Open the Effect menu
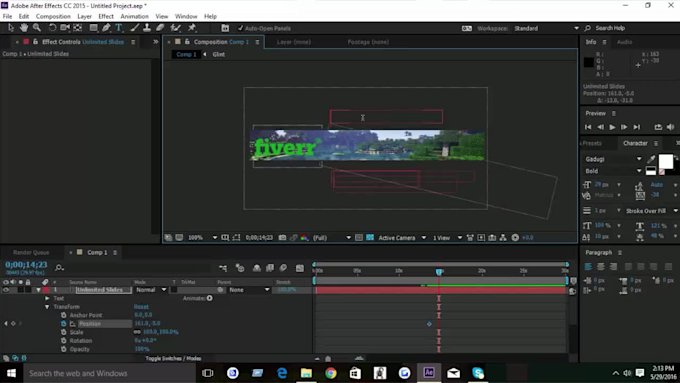The height and width of the screenshot is (383, 680). [x=106, y=16]
